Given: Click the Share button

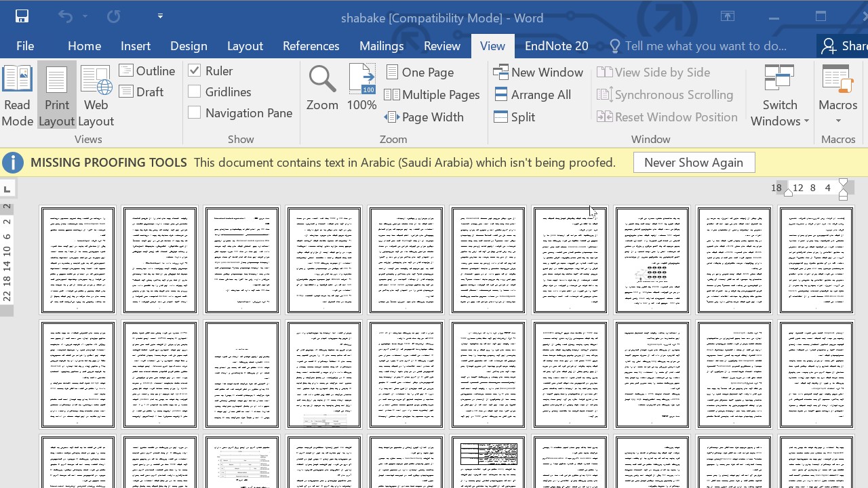Looking at the screenshot, I should click(843, 46).
